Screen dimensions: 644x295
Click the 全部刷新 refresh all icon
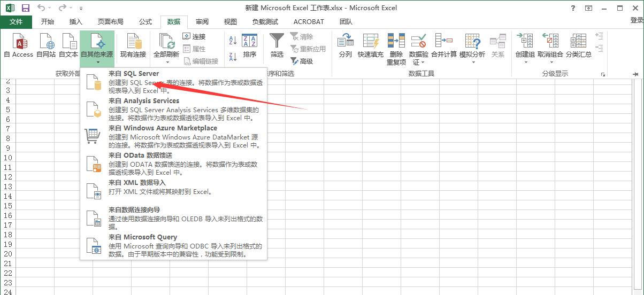[166, 42]
